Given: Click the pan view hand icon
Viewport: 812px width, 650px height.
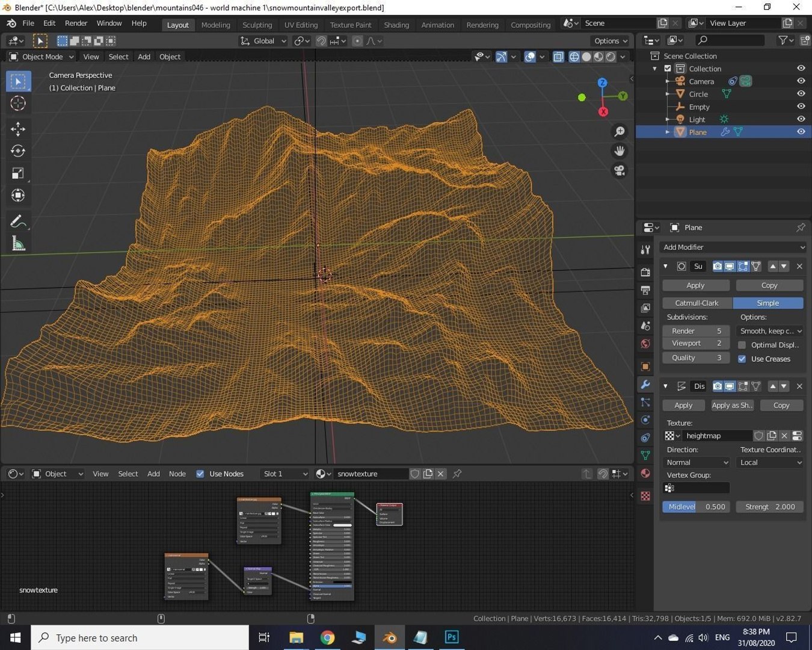Looking at the screenshot, I should (x=619, y=151).
